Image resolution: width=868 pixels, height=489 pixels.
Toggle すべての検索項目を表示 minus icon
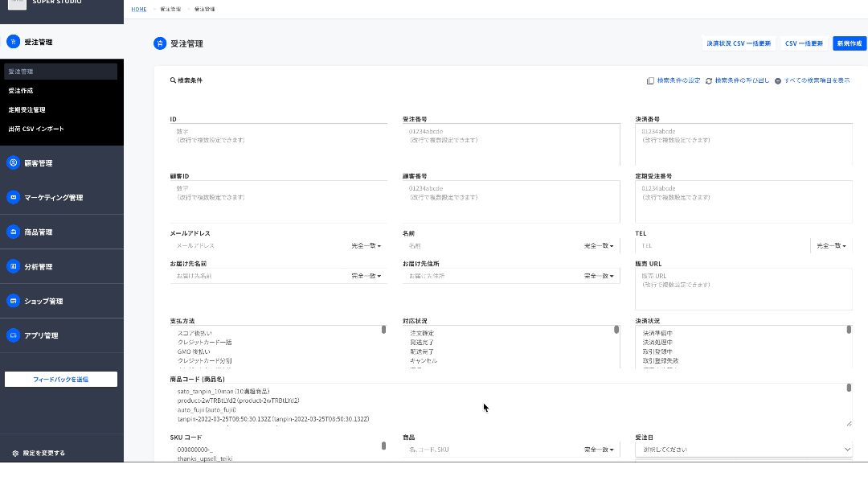(x=778, y=81)
